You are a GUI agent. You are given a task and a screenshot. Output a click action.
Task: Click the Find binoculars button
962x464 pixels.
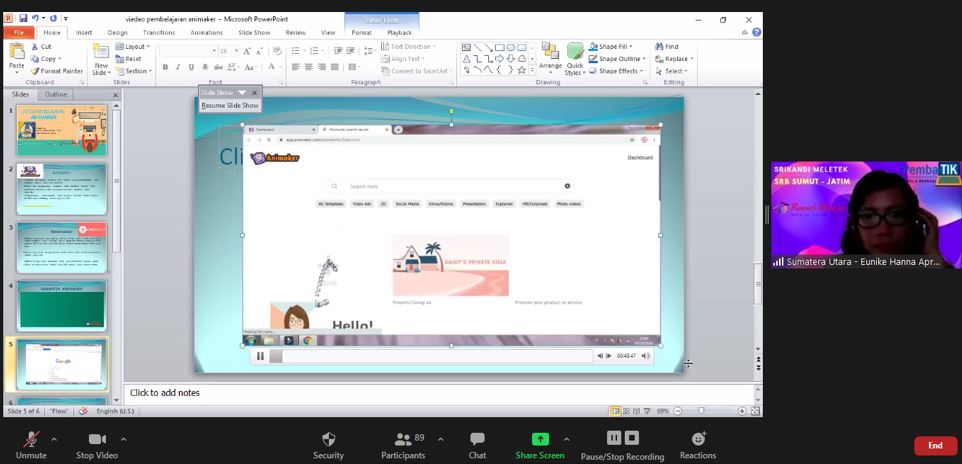[x=666, y=47]
